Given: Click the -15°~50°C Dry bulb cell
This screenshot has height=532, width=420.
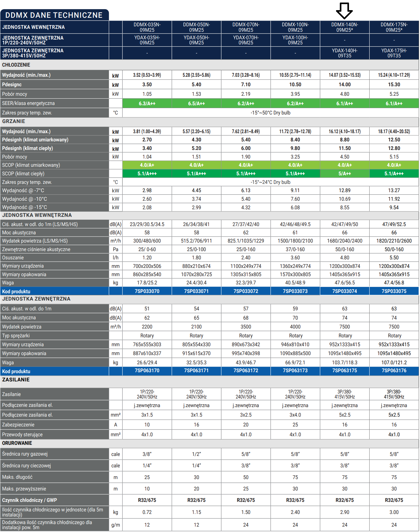Looking at the screenshot, I should click(270, 113).
